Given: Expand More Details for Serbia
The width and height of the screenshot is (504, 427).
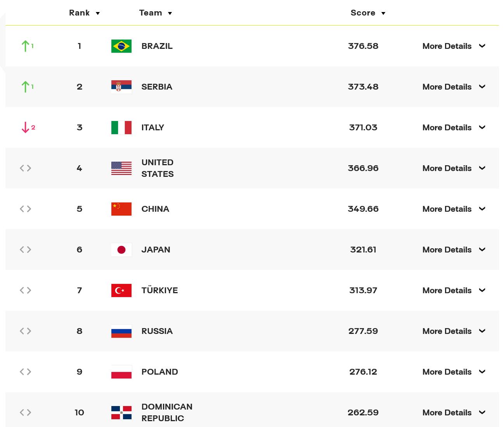Looking at the screenshot, I should coord(454,87).
